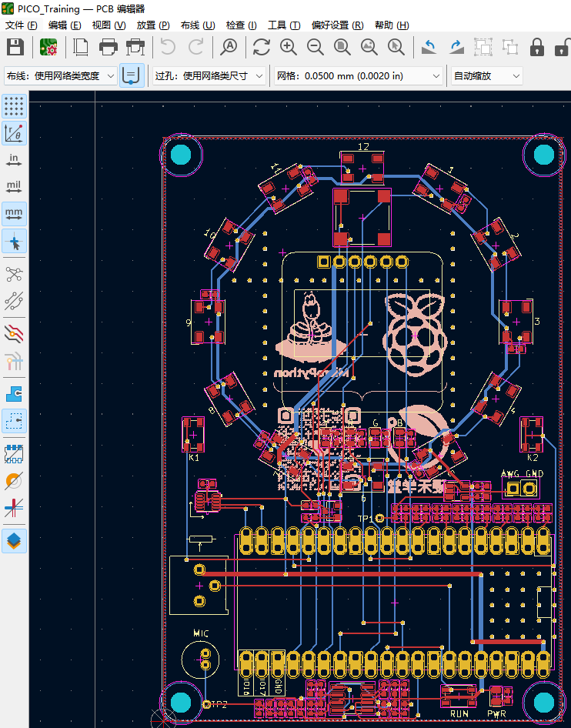Lock the selected items
The width and height of the screenshot is (571, 728).
click(x=537, y=47)
